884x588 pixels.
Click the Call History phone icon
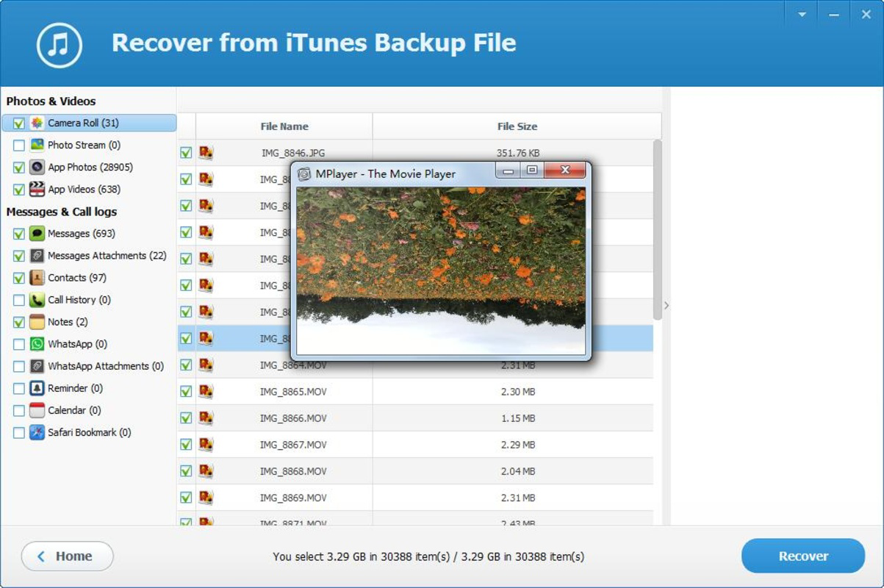[x=37, y=300]
